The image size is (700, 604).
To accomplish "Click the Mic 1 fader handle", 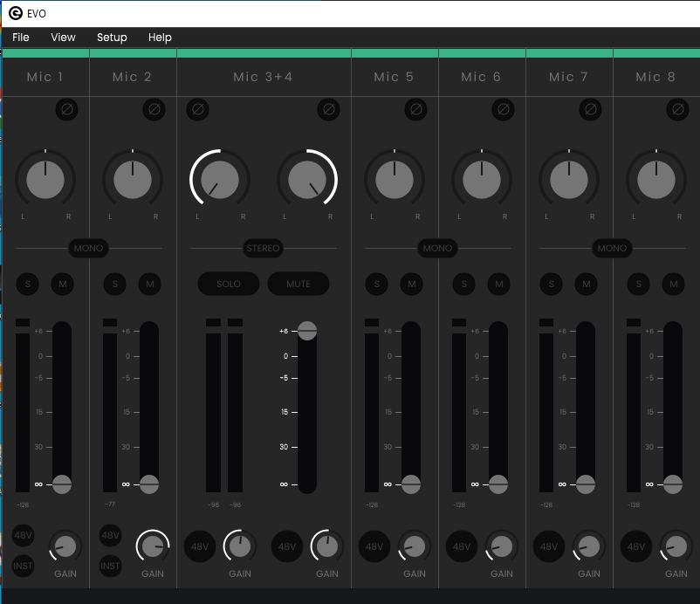I will click(x=62, y=484).
